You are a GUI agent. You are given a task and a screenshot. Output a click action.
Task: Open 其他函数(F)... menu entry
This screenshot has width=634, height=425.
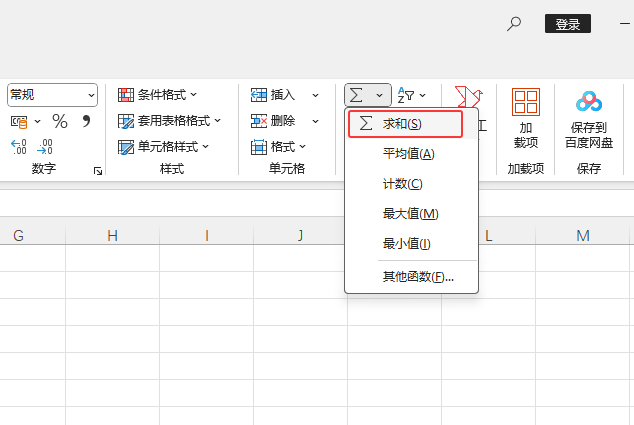click(418, 276)
